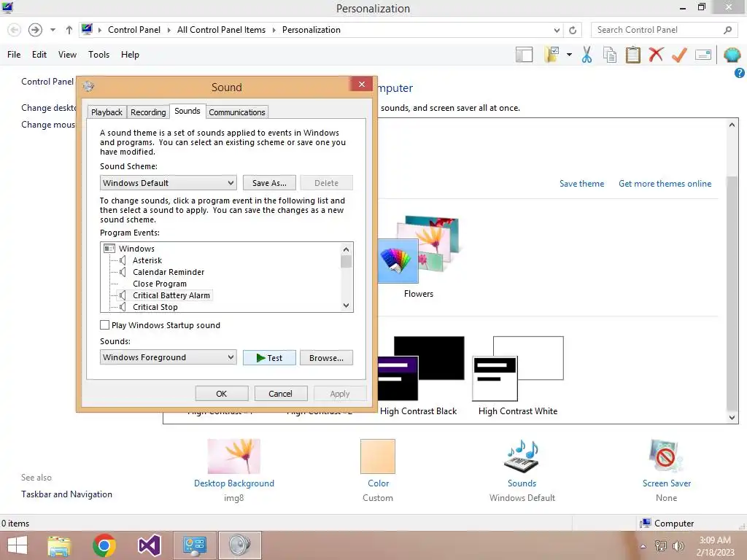Click Get more themes online link
Screen dimensions: 747x560
665,184
